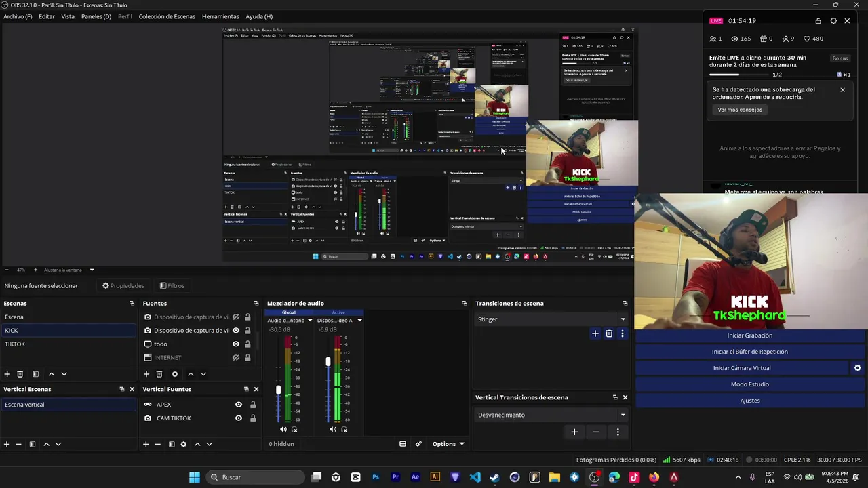The width and height of the screenshot is (868, 488).
Task: Move source down in Fuentes panel
Action: pos(203,374)
